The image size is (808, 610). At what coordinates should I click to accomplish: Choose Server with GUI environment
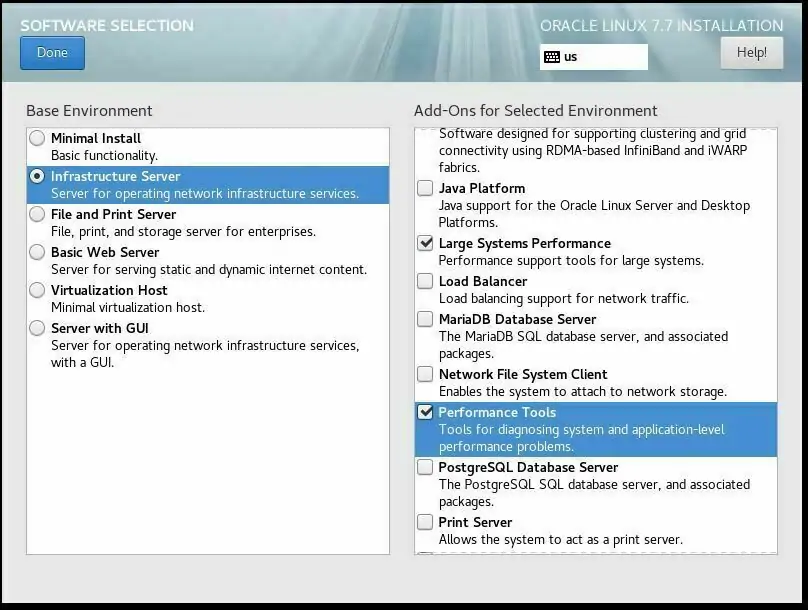(37, 328)
